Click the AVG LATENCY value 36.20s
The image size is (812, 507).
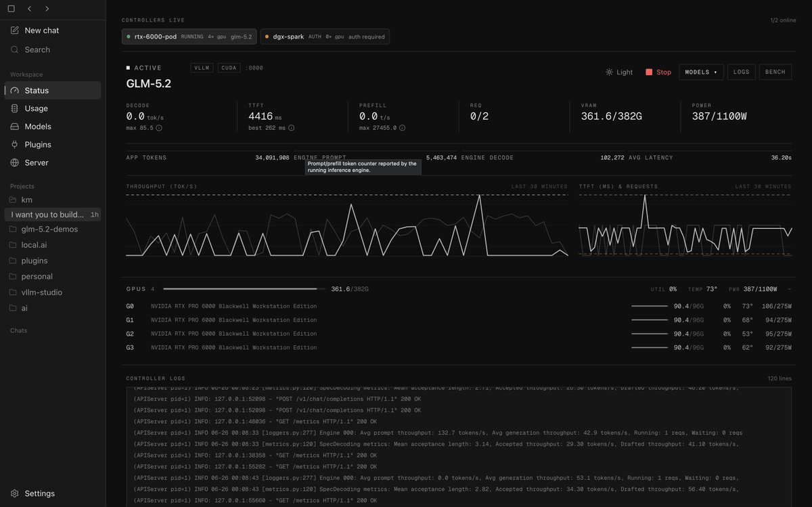781,158
